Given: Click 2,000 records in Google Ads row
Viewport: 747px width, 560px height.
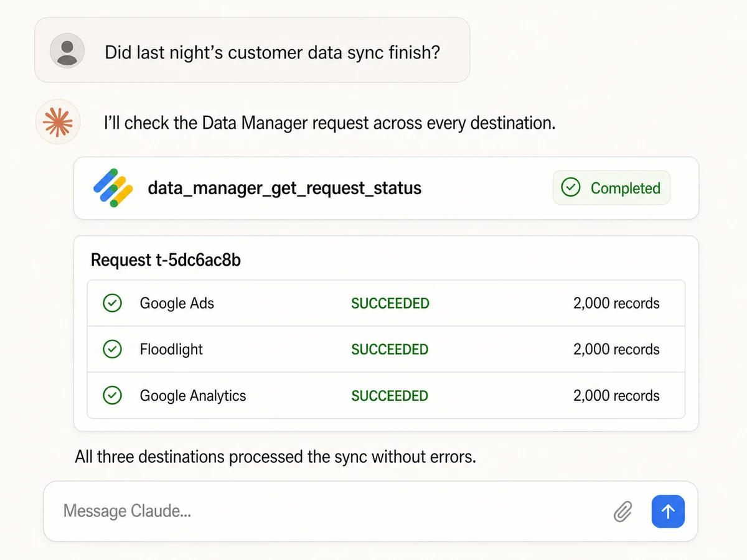Looking at the screenshot, I should (x=616, y=304).
